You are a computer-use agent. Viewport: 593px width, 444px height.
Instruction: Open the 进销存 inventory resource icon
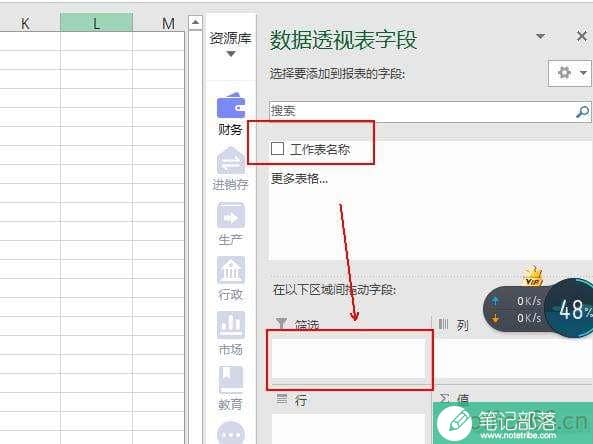pos(230,161)
